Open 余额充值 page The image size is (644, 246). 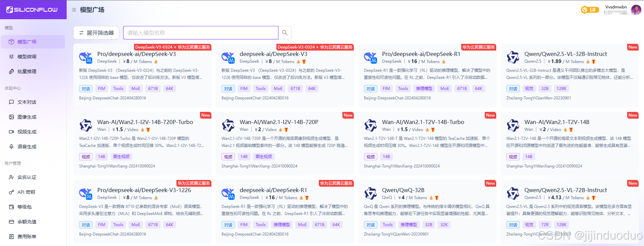click(33, 222)
